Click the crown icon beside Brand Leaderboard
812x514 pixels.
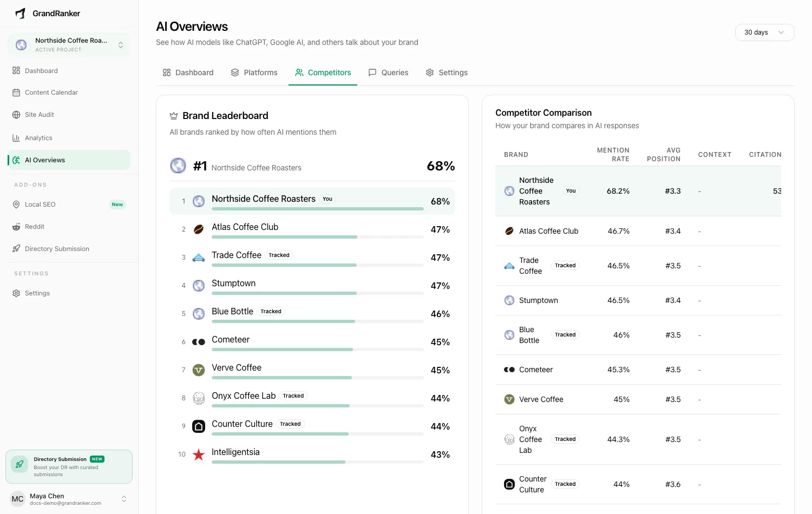pyautogui.click(x=174, y=116)
